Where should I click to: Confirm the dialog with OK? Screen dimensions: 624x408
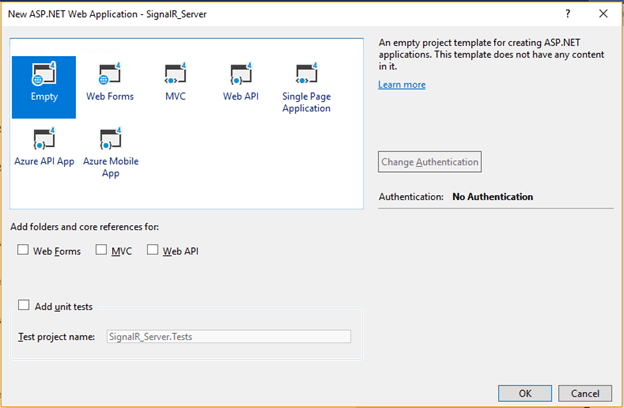[525, 393]
